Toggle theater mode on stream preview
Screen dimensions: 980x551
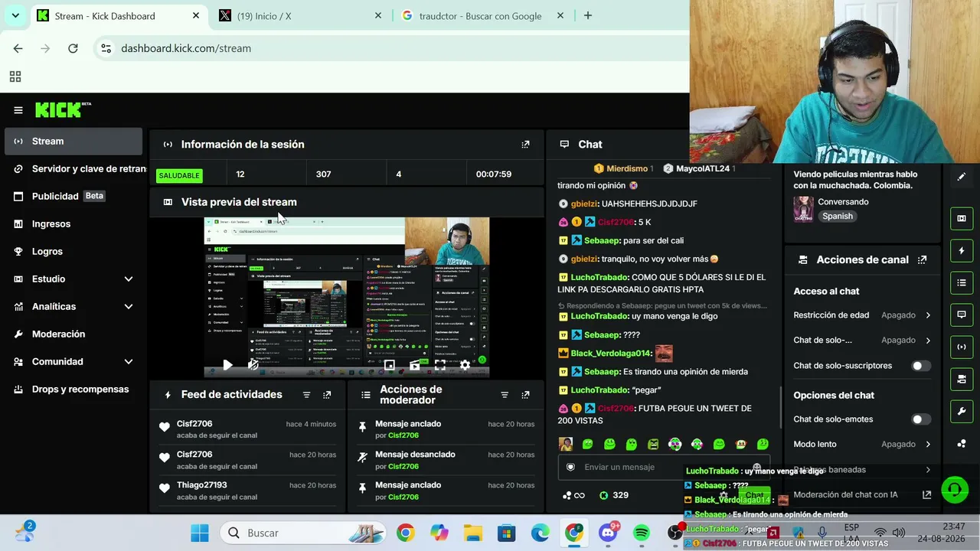(415, 365)
